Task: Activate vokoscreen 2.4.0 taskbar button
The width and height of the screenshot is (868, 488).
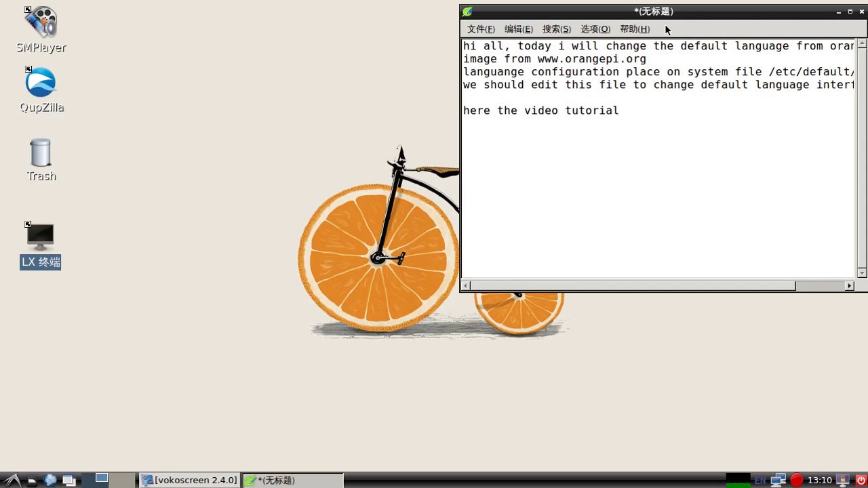Action: point(190,481)
